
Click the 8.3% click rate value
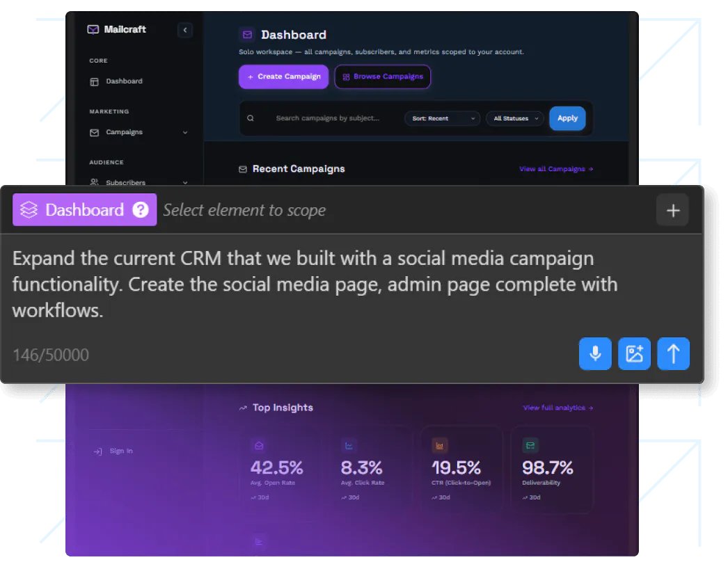(362, 468)
